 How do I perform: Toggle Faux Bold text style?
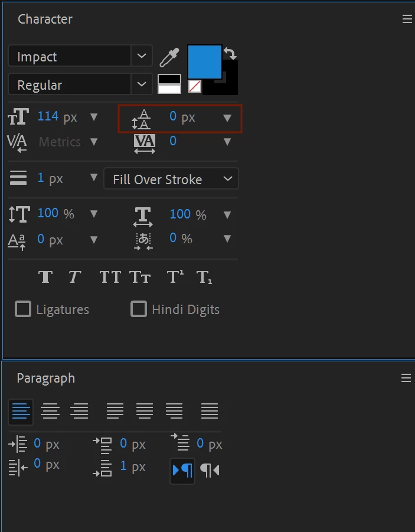(x=45, y=277)
